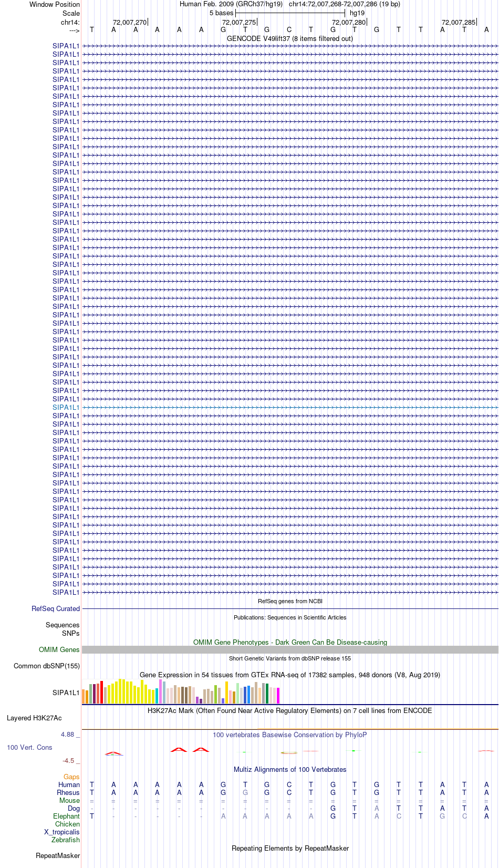Click the cyan bar in GTEx expression chart
Image resolution: width=499 pixels, height=868 pixels.
point(157,696)
